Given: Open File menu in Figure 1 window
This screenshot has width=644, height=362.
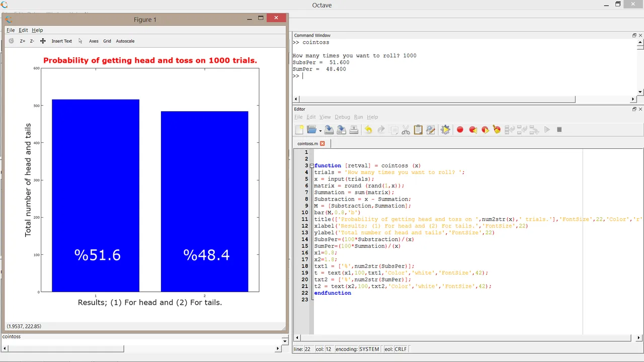Looking at the screenshot, I should click(x=11, y=30).
